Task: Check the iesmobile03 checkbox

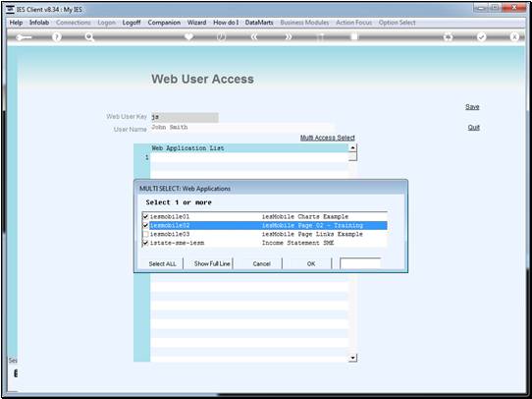Action: [145, 234]
